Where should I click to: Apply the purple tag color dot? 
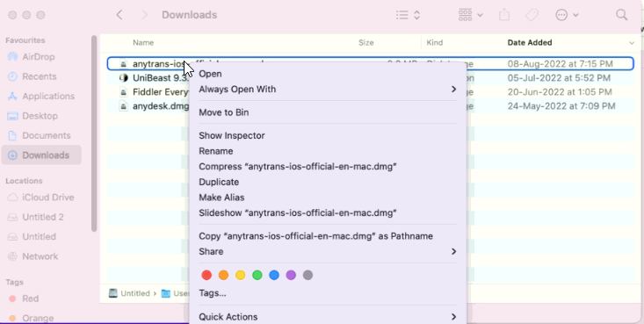291,275
